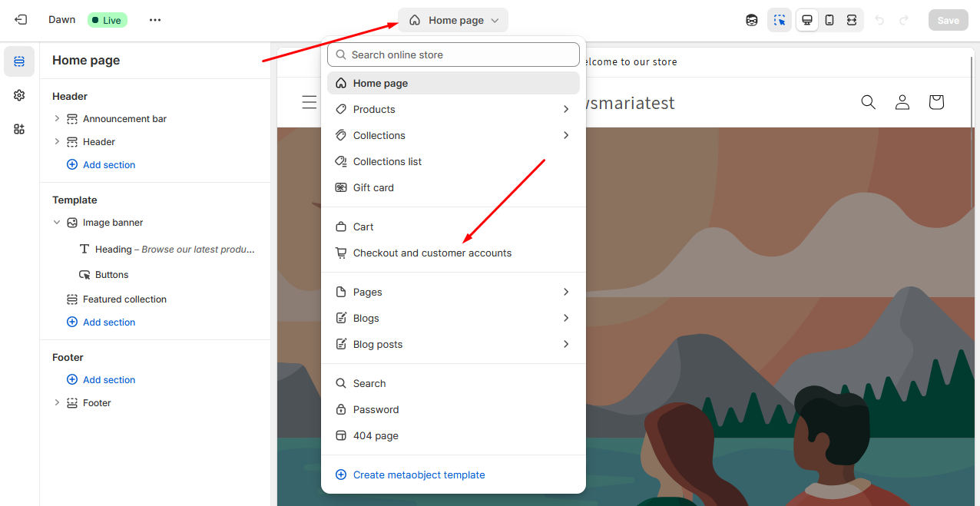The image size is (980, 506).
Task: Switch to fullscreen preview icon
Action: [x=852, y=20]
